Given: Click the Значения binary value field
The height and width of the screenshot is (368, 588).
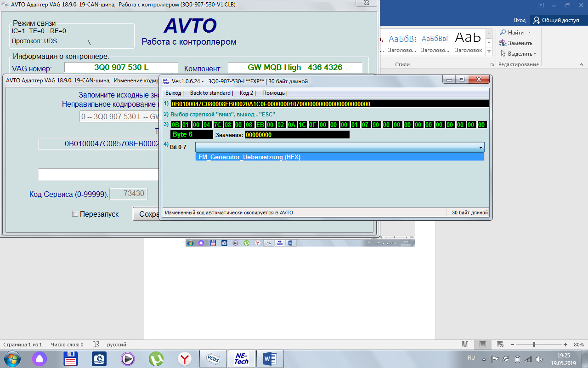Looking at the screenshot, I should pyautogui.click(x=297, y=135).
